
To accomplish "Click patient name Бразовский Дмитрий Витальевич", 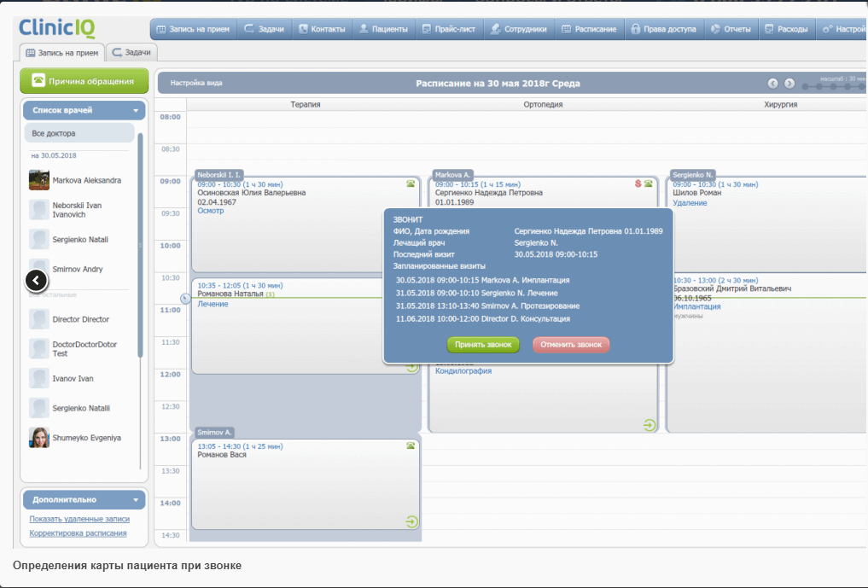I will pos(731,288).
